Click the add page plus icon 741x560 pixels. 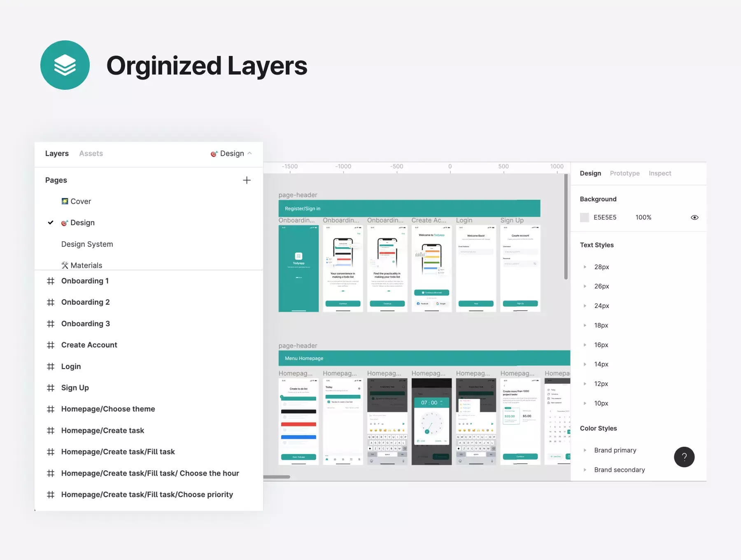247,180
